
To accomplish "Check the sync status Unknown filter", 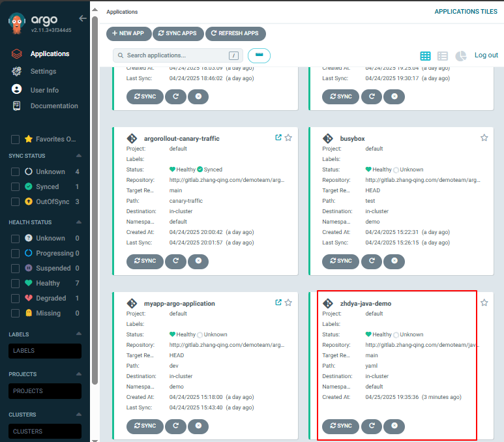I will click(x=15, y=171).
